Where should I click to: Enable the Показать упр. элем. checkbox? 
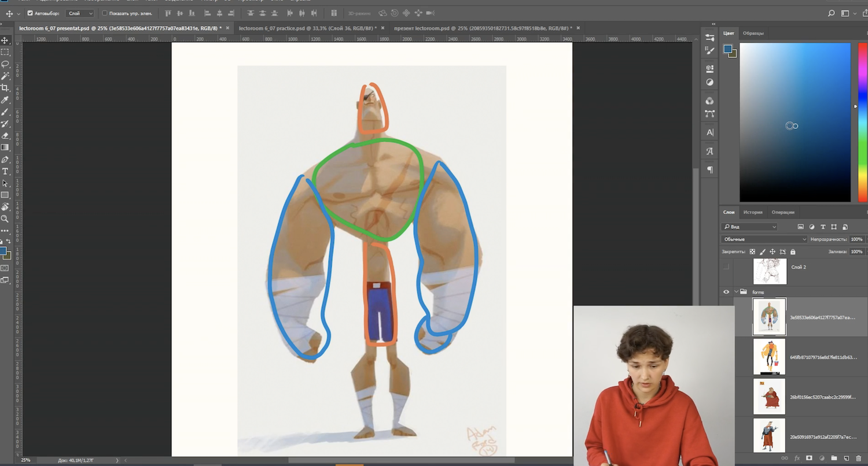click(x=105, y=13)
